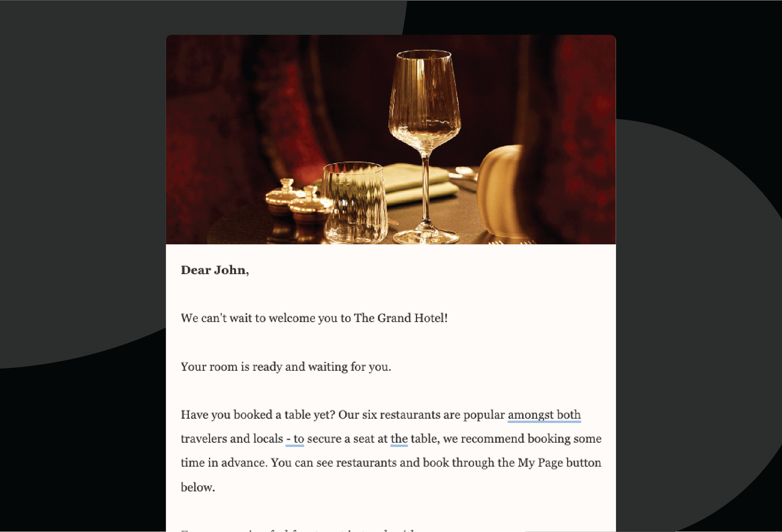Click the "Your room is ready" sentence
This screenshot has width=782, height=532.
tap(286, 367)
